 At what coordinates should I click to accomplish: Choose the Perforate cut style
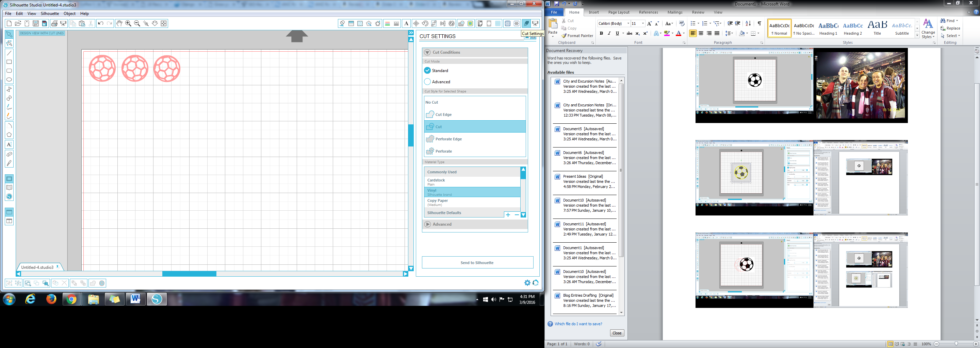click(x=475, y=151)
